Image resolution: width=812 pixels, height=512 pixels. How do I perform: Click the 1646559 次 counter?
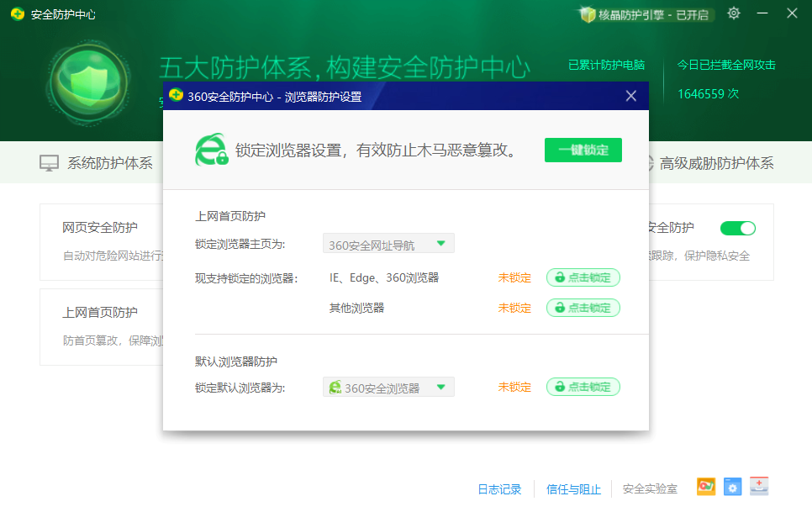(708, 93)
